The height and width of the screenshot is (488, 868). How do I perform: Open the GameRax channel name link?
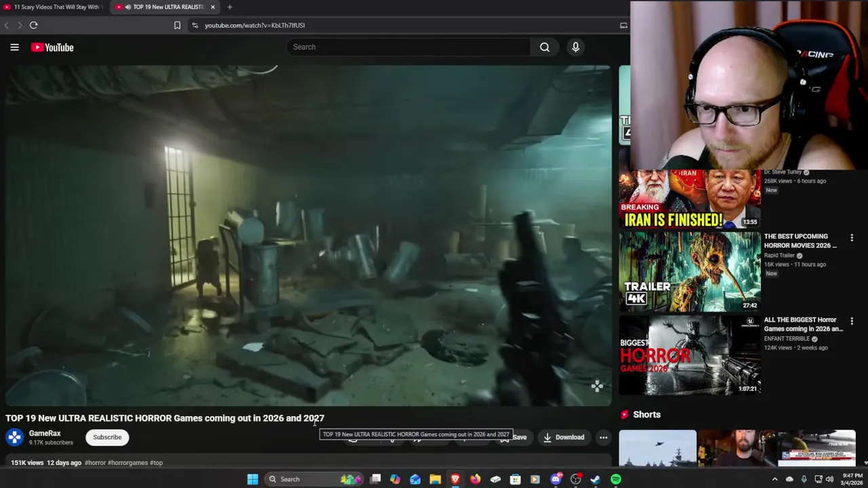coord(45,433)
